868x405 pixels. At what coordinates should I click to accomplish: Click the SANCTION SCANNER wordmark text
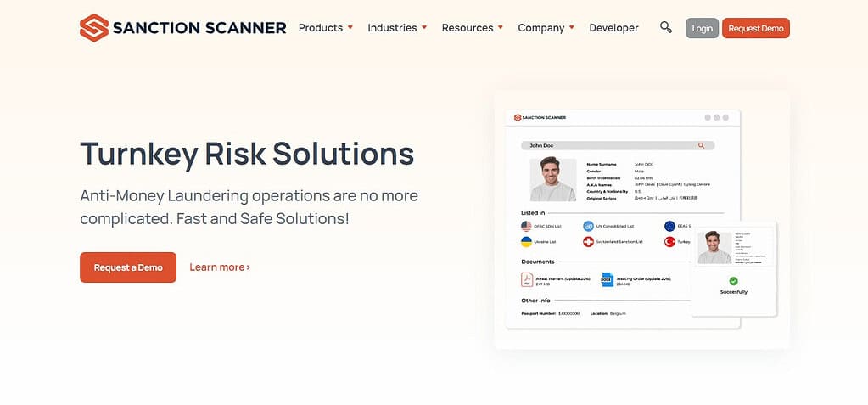(x=199, y=28)
